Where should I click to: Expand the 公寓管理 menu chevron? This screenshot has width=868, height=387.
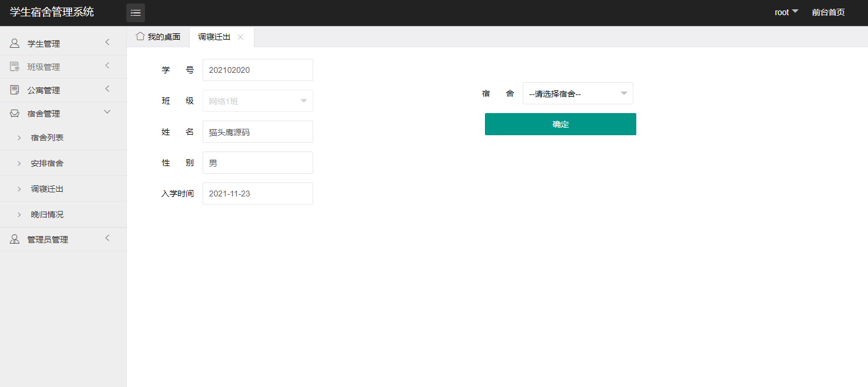107,89
